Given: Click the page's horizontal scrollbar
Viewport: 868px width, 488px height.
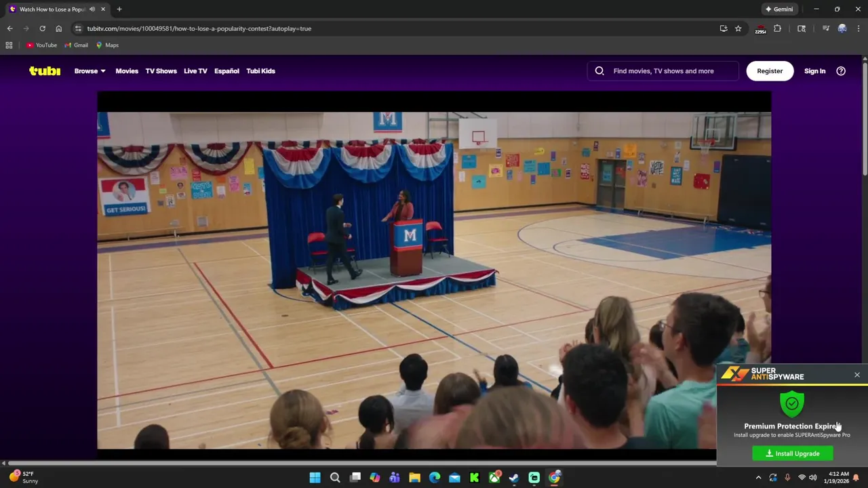Looking at the screenshot, I should point(362,463).
